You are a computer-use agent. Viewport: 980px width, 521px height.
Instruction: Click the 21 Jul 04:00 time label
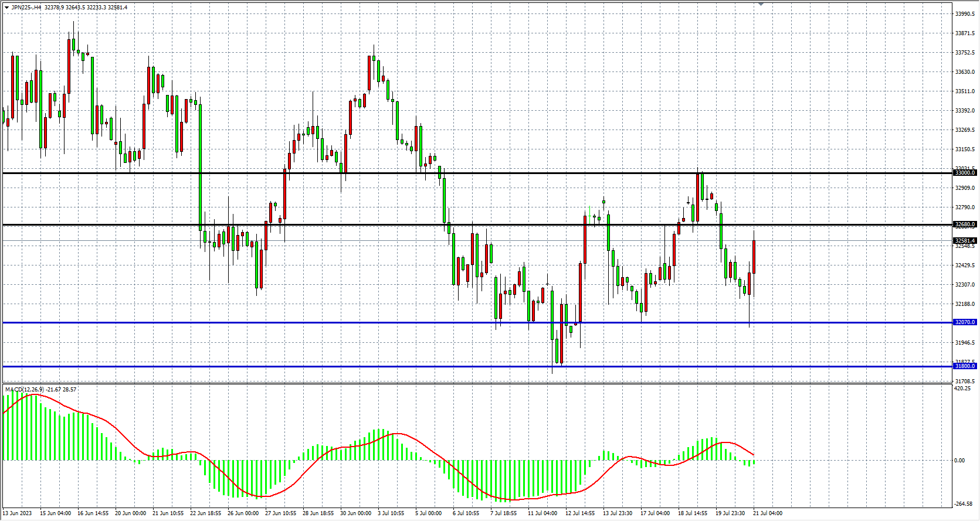(768, 513)
